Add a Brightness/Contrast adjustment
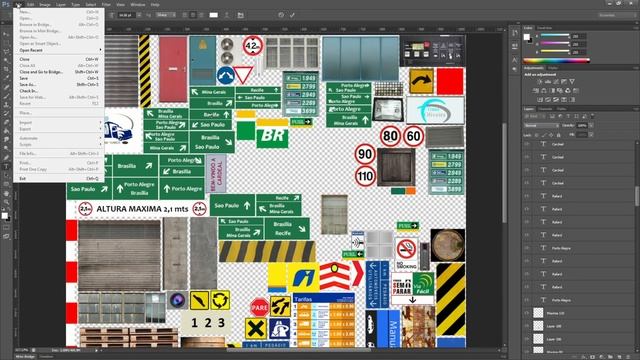 click(540, 82)
